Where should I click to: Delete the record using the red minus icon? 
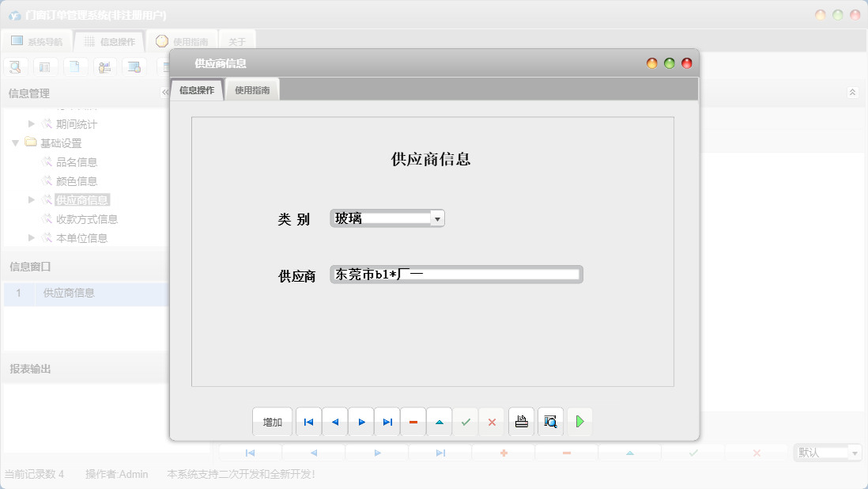coord(413,422)
